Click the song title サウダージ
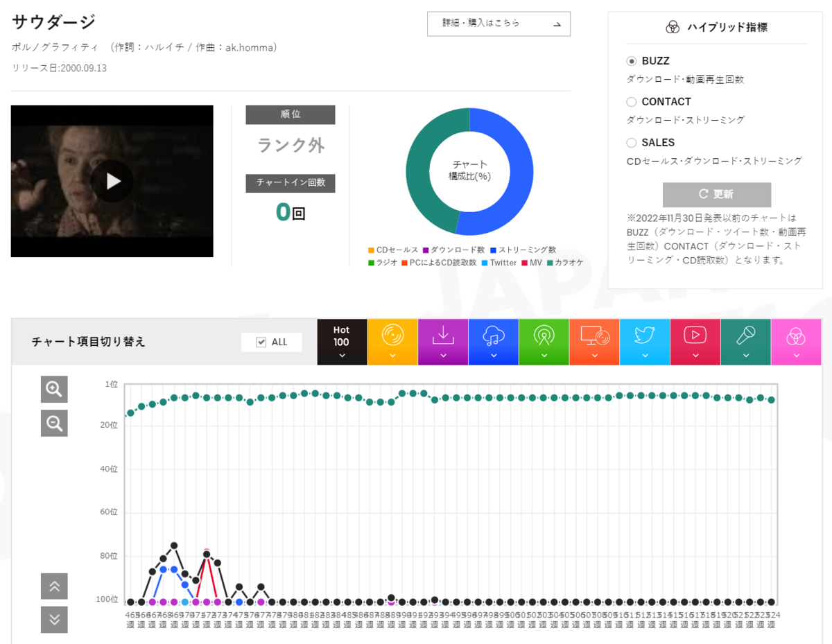Viewport: 832px width, 644px height. coord(53,21)
